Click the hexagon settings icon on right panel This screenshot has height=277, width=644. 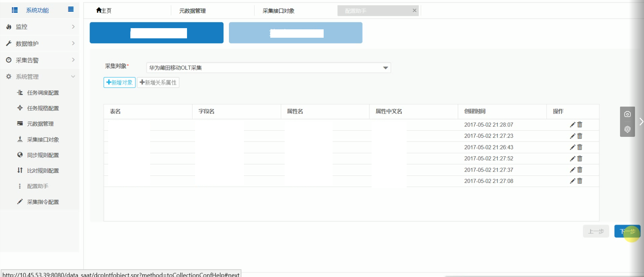[x=627, y=129]
